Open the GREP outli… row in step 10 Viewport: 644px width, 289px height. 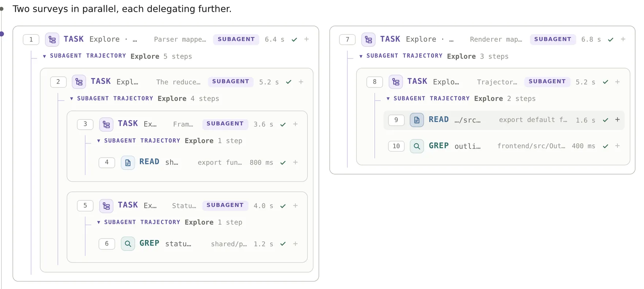[504, 146]
